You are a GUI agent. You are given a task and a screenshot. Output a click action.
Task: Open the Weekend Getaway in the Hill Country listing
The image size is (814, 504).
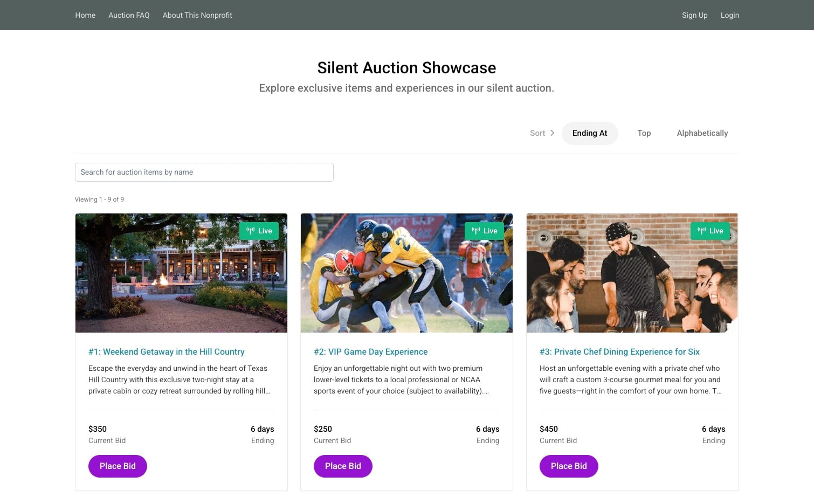pos(167,351)
